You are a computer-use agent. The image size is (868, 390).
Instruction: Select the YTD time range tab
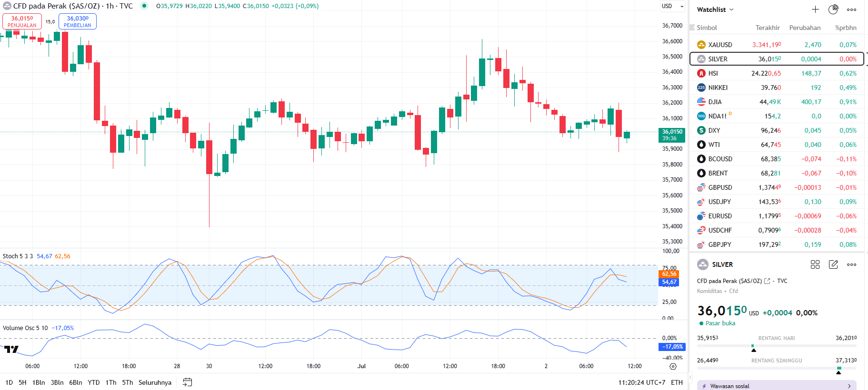93,382
